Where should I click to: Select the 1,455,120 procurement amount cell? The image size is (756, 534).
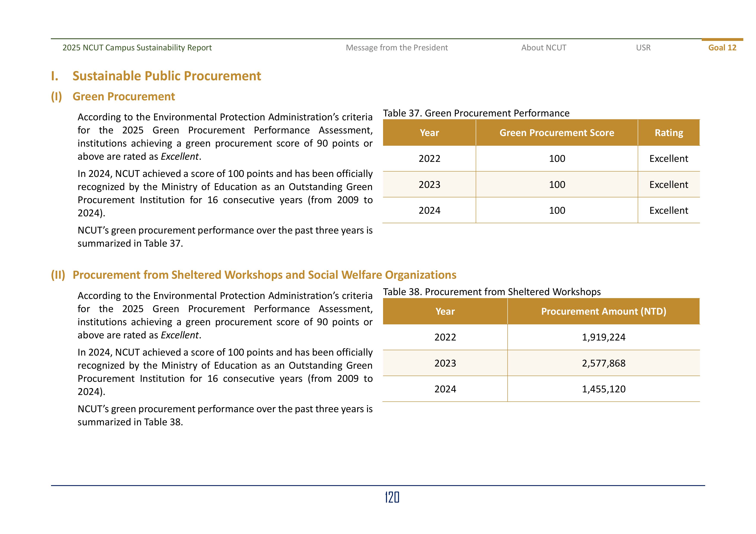[603, 389]
